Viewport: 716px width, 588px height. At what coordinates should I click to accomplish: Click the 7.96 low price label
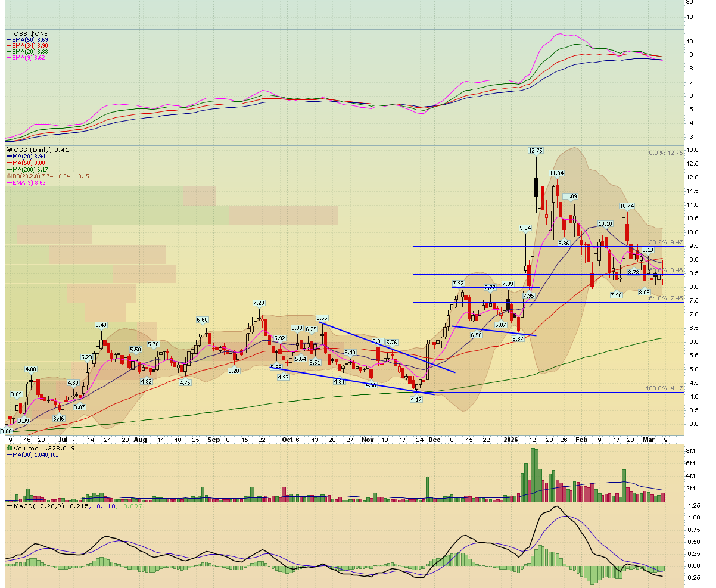pos(616,295)
